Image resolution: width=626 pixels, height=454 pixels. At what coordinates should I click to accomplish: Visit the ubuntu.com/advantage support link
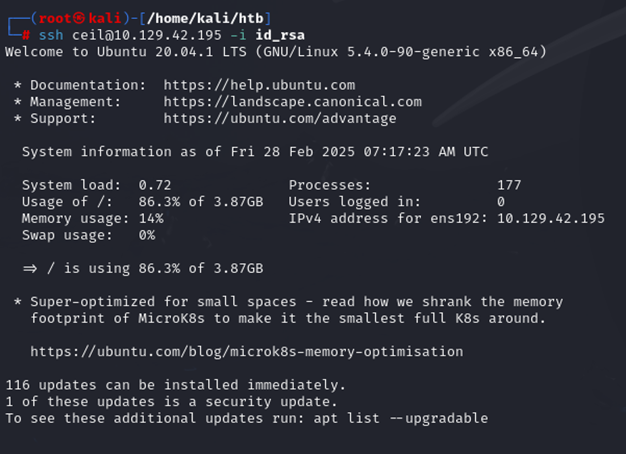click(280, 118)
